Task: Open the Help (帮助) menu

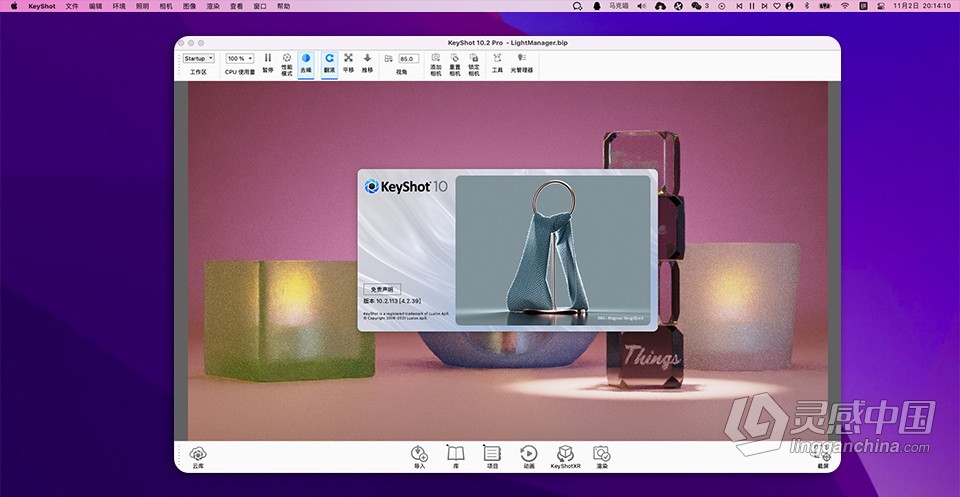Action: point(283,6)
